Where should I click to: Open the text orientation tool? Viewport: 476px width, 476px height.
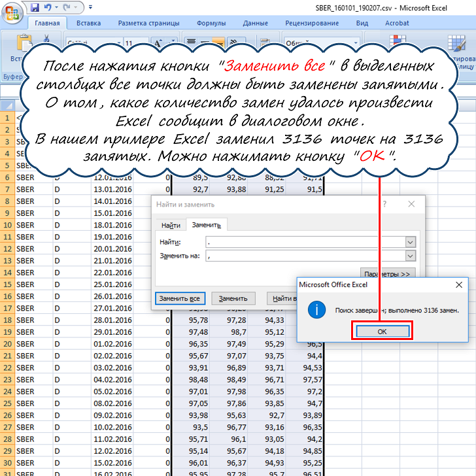(x=234, y=42)
